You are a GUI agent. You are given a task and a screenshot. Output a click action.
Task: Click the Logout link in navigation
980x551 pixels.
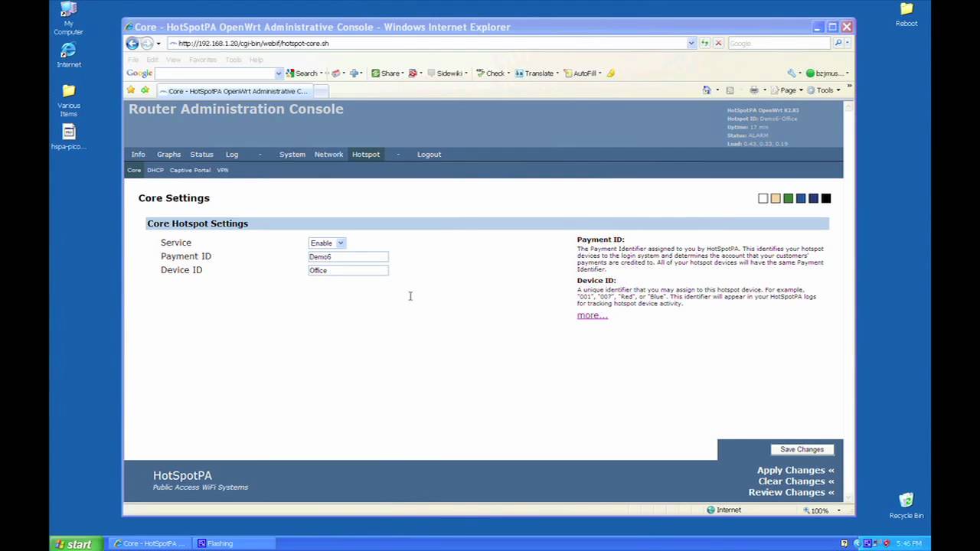(430, 155)
